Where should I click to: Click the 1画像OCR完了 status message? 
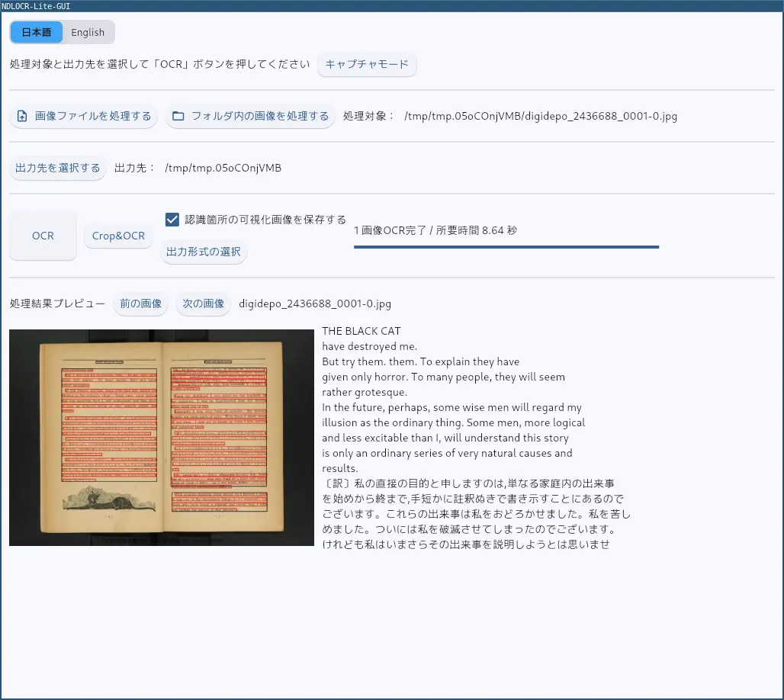point(435,230)
